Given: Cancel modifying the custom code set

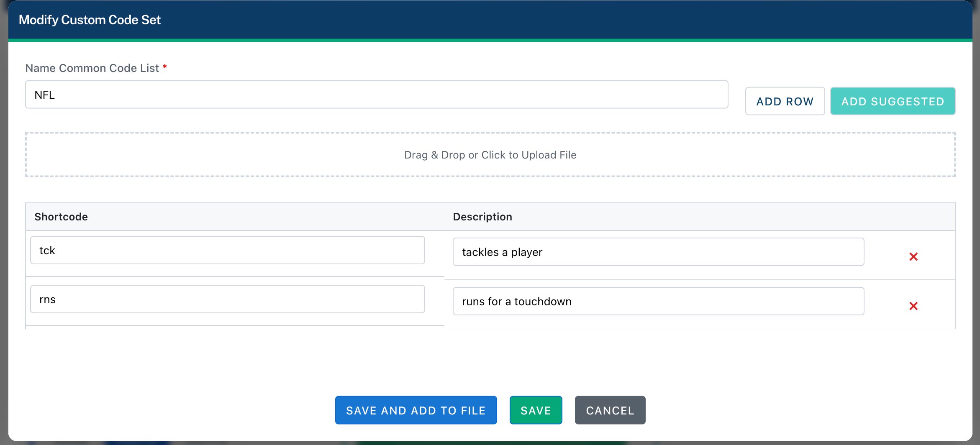Looking at the screenshot, I should (610, 410).
